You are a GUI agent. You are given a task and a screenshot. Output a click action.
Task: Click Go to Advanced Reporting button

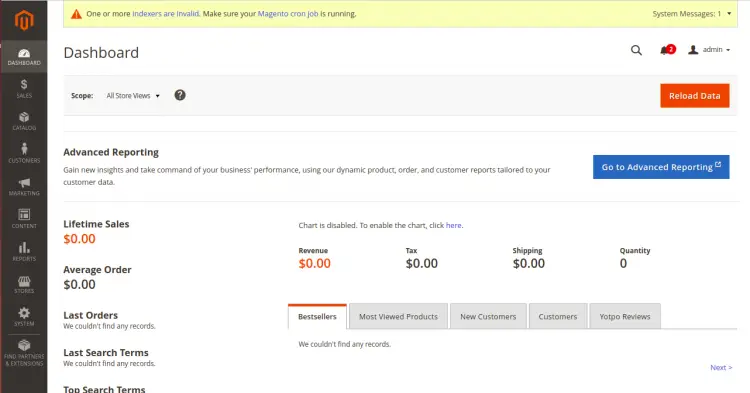[x=661, y=167]
